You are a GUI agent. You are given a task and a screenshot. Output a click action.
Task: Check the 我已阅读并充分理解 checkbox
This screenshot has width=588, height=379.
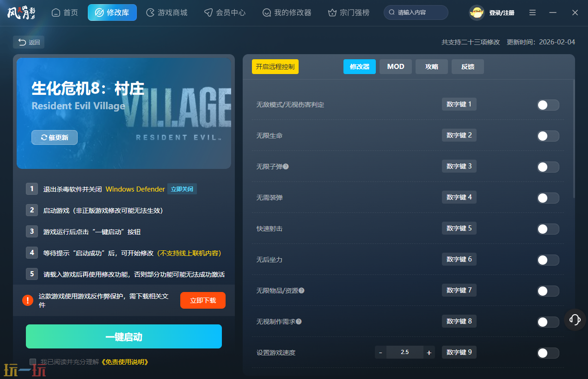click(33, 361)
